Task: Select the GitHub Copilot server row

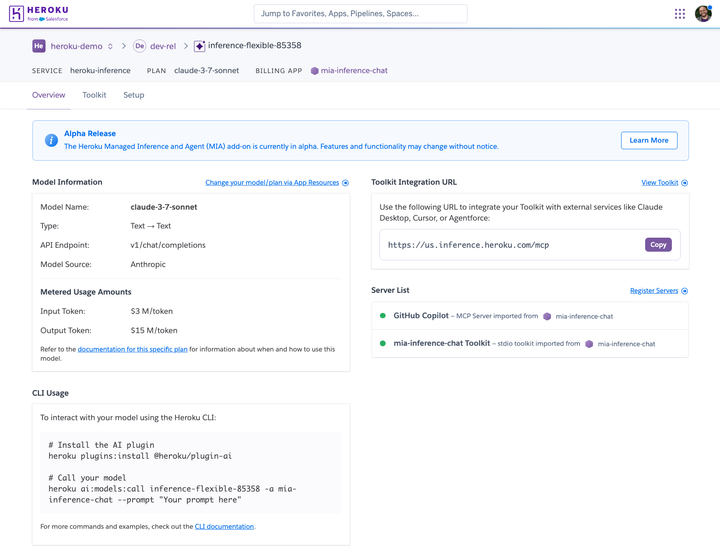Action: (x=530, y=316)
